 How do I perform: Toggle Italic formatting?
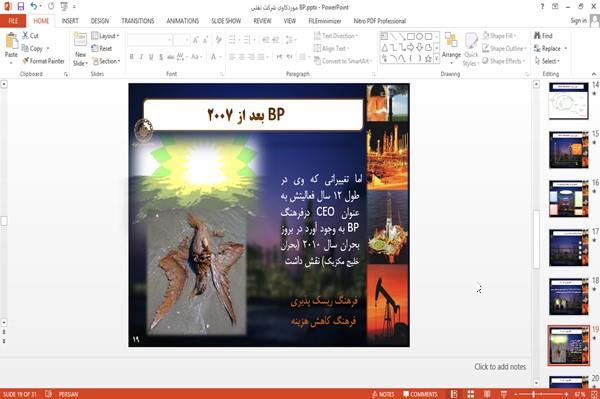pyautogui.click(x=141, y=57)
